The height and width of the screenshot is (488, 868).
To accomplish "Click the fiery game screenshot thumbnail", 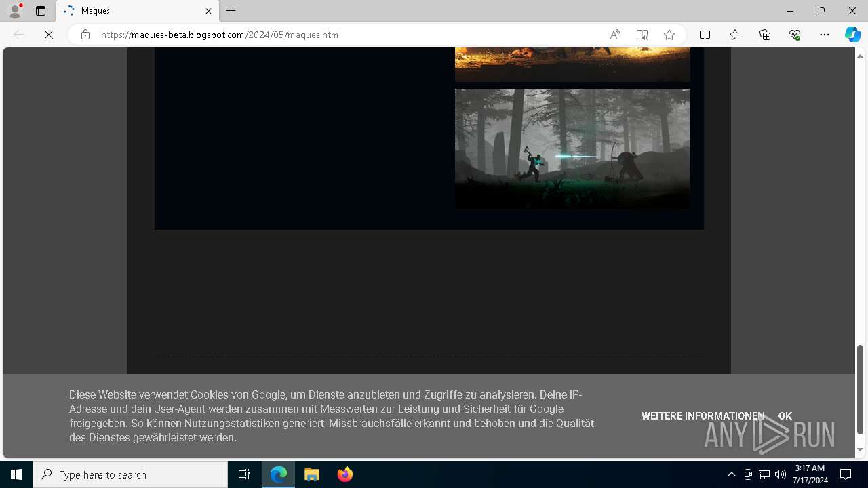I will click(572, 64).
